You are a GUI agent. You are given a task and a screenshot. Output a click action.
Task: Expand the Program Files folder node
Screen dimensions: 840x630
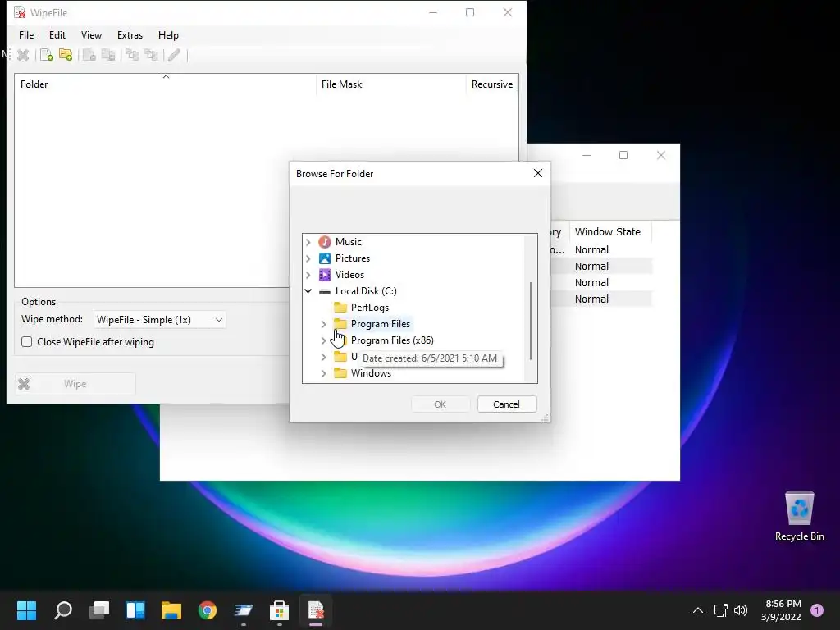[323, 324]
